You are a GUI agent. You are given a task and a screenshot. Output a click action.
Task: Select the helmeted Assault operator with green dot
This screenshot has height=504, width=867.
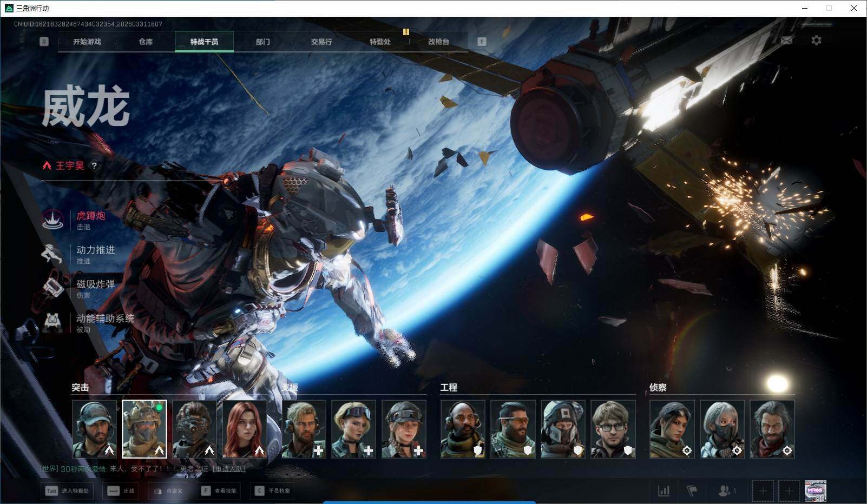click(144, 429)
